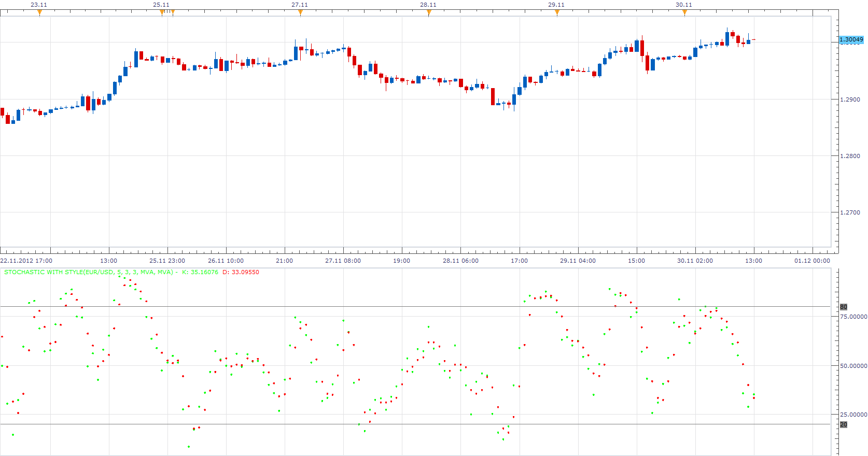
Task: Click the 20 oversold level label
Action: point(844,424)
